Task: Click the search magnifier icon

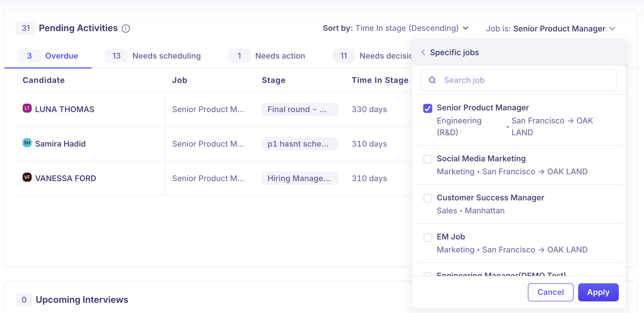Action: click(432, 80)
